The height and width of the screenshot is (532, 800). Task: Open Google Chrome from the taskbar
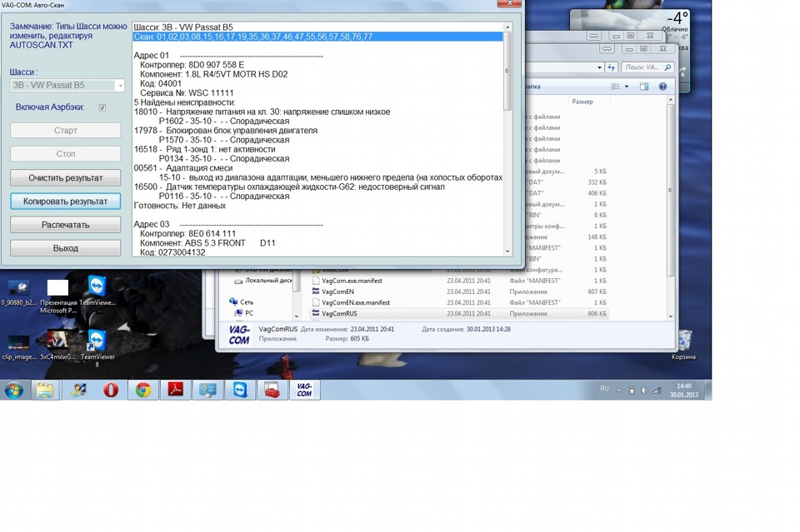[142, 390]
